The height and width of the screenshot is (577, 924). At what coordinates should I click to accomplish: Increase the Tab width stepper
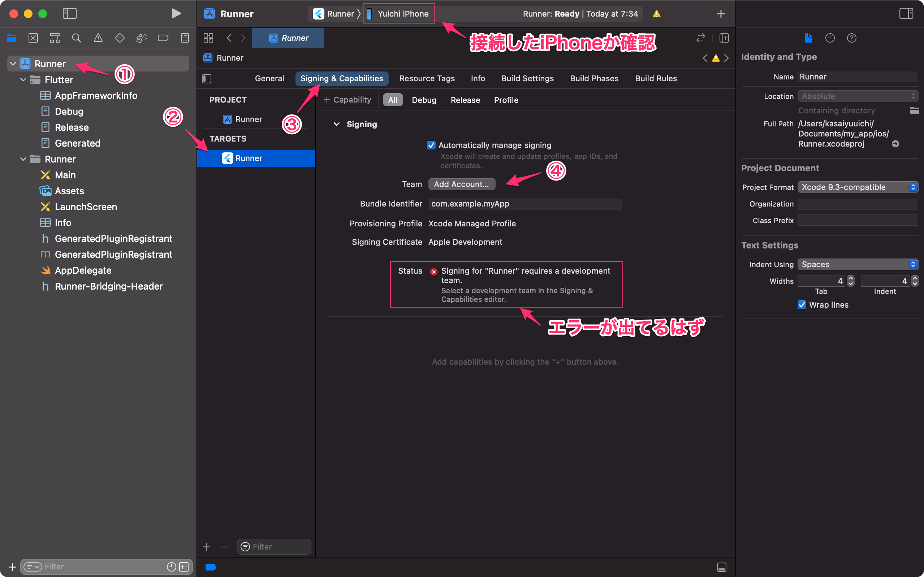(851, 278)
